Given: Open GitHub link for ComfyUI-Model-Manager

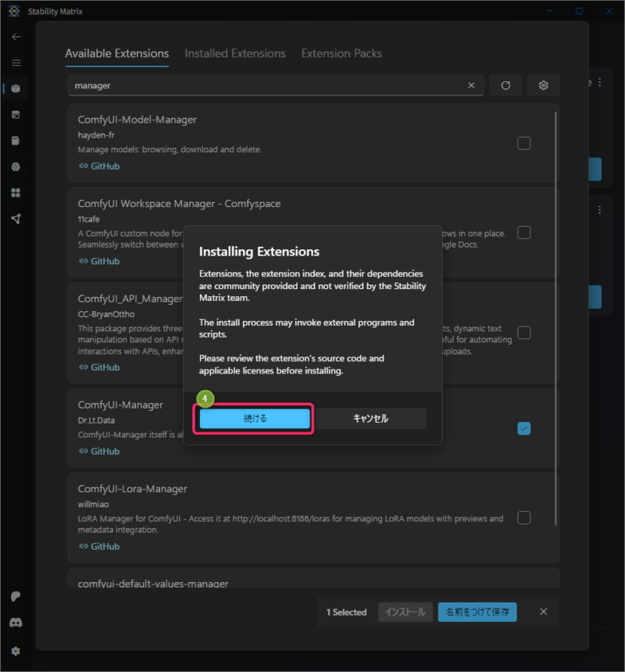Looking at the screenshot, I should (99, 166).
